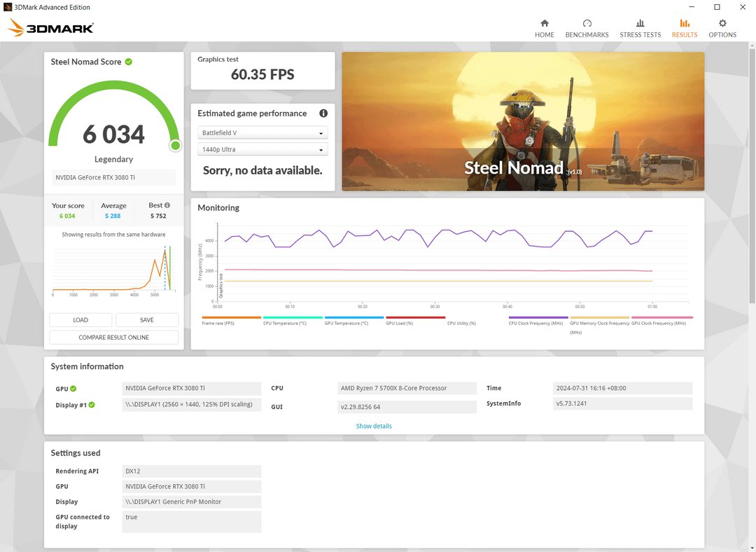The image size is (756, 552).
Task: Click the info icon beside Best score
Action: pyautogui.click(x=167, y=205)
